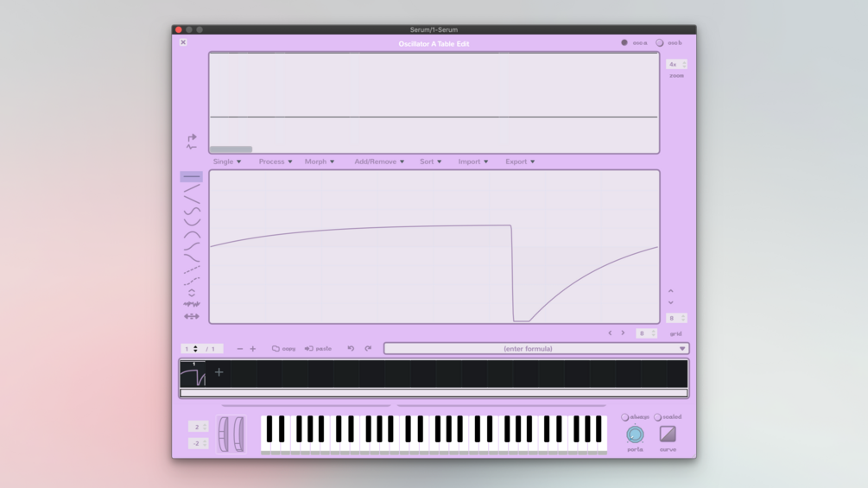Adjust the pitch bend down range of -2
The image size is (868, 488).
198,443
